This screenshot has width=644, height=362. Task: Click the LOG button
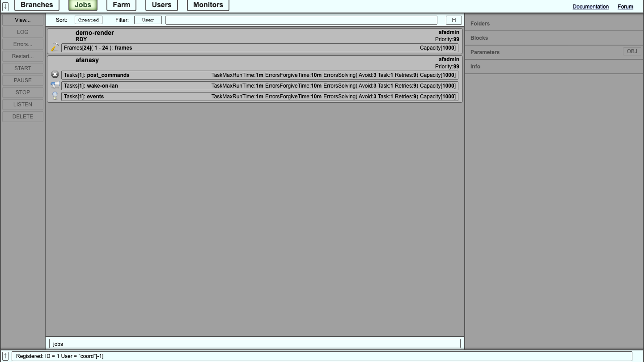pyautogui.click(x=23, y=32)
